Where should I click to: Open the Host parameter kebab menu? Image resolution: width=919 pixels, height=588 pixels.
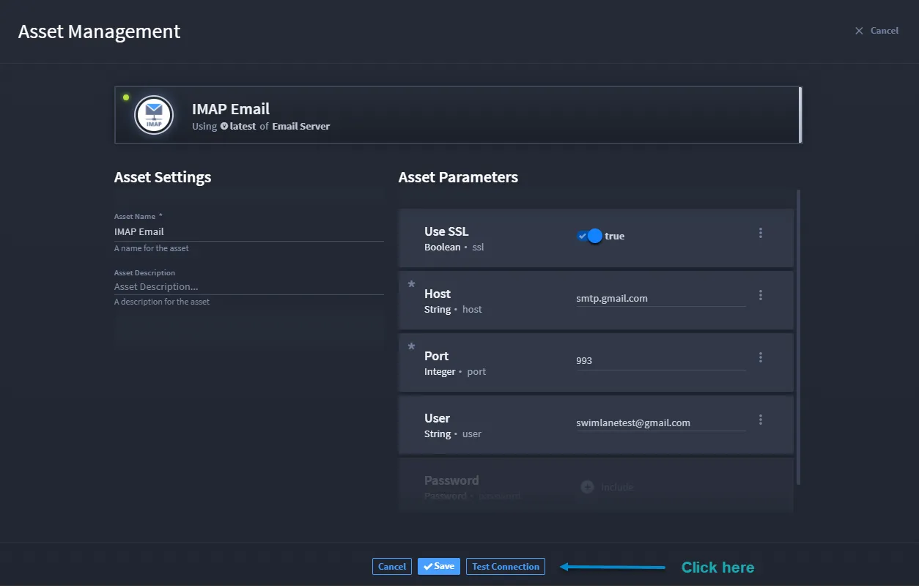[761, 295]
